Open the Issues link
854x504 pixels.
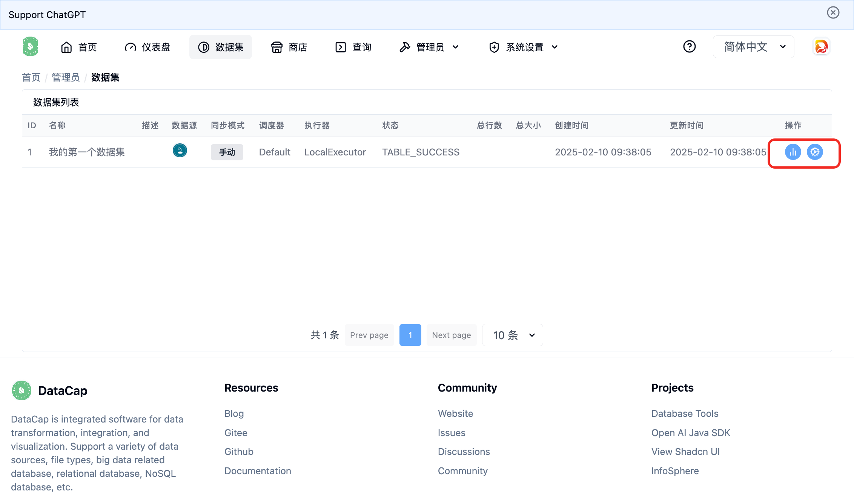pos(452,433)
